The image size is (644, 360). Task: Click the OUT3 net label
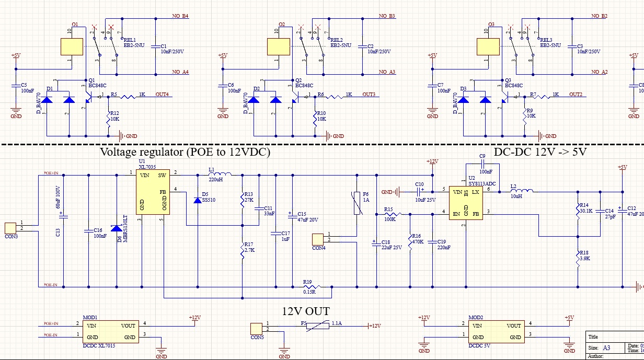[x=369, y=95]
